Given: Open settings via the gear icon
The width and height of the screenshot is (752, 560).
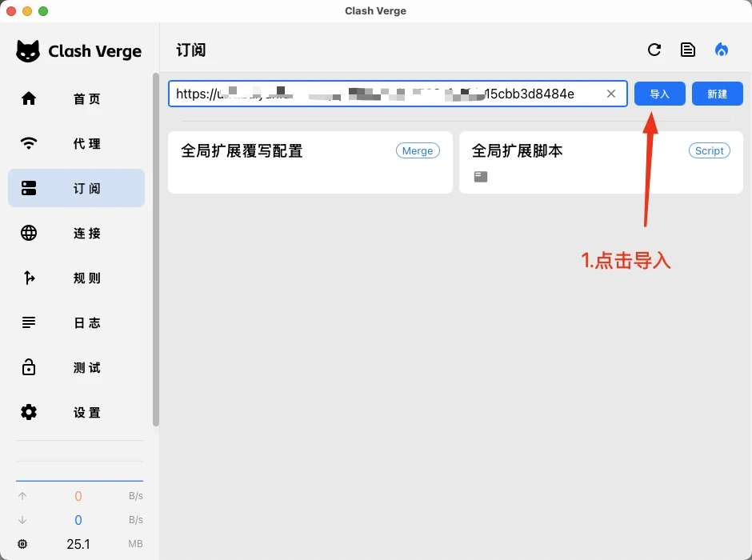Looking at the screenshot, I should tap(29, 412).
